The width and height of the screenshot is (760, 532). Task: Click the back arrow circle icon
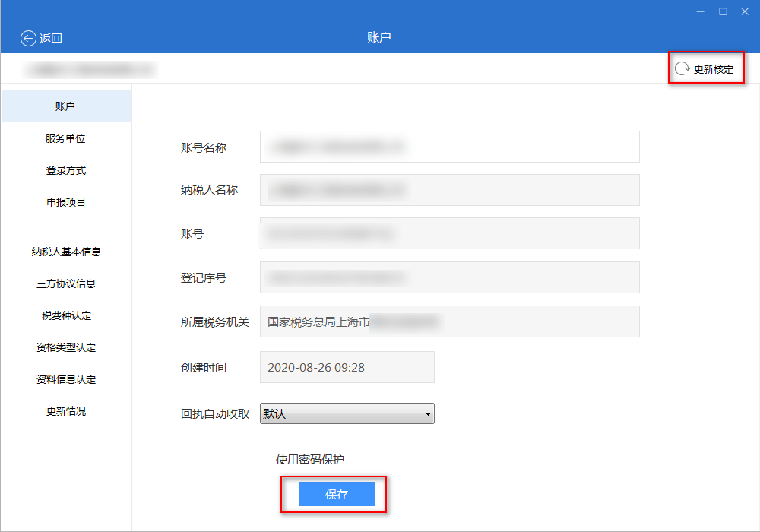point(28,39)
